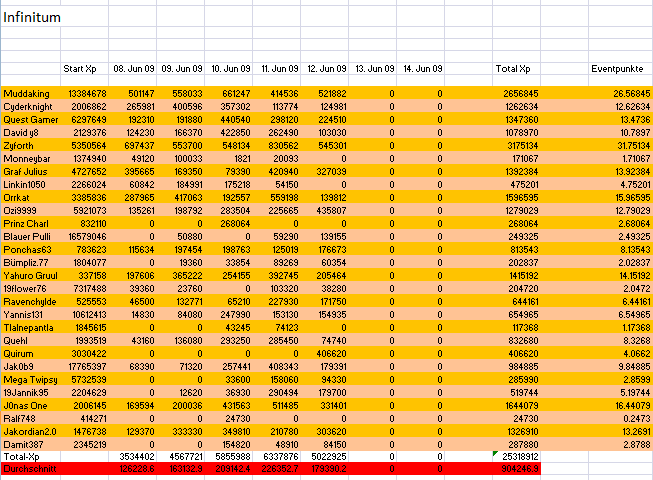This screenshot has height=480, width=653.
Task: Select the Yannis131 name cell
Action: pyautogui.click(x=31, y=314)
